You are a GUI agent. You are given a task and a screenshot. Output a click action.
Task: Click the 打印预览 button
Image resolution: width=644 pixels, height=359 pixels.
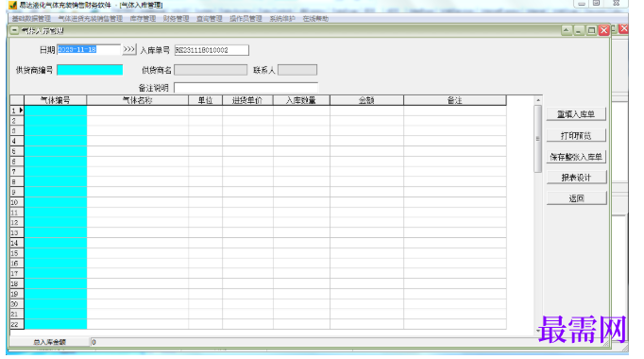pyautogui.click(x=576, y=135)
